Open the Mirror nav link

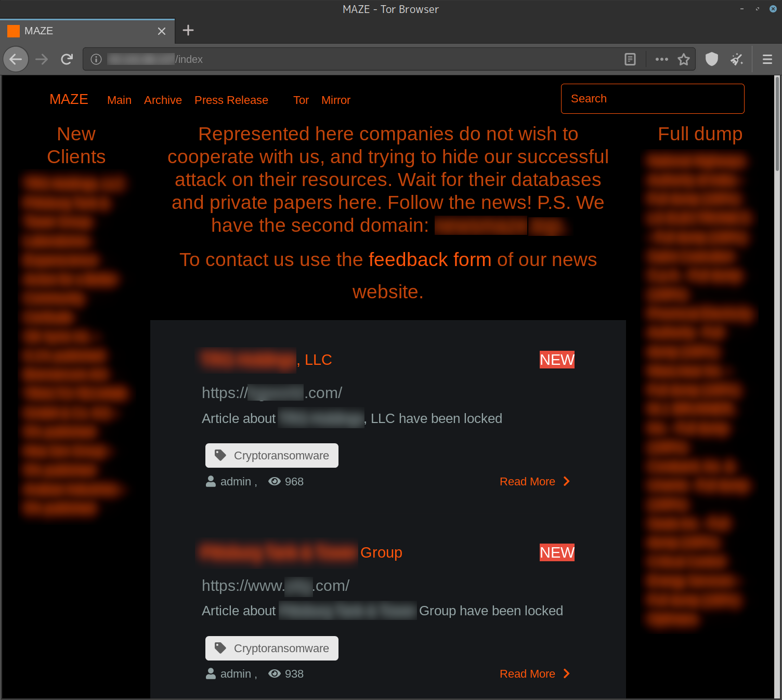(336, 100)
